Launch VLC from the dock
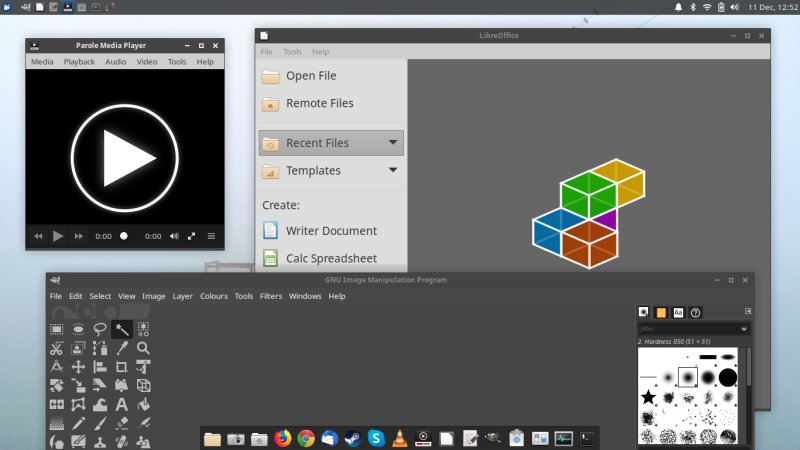The height and width of the screenshot is (450, 800). [400, 438]
